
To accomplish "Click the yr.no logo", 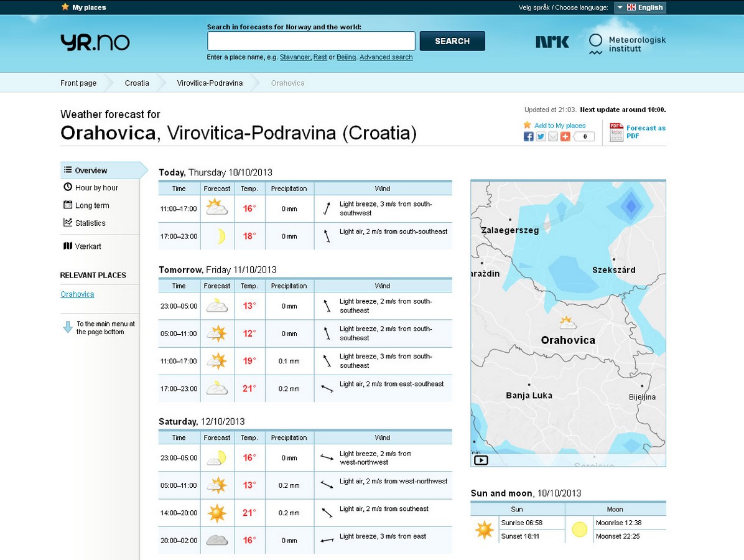I will (95, 42).
